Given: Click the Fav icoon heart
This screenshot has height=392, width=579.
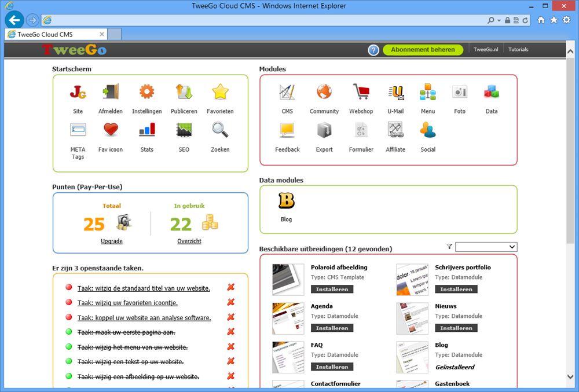Looking at the screenshot, I should click(x=111, y=130).
